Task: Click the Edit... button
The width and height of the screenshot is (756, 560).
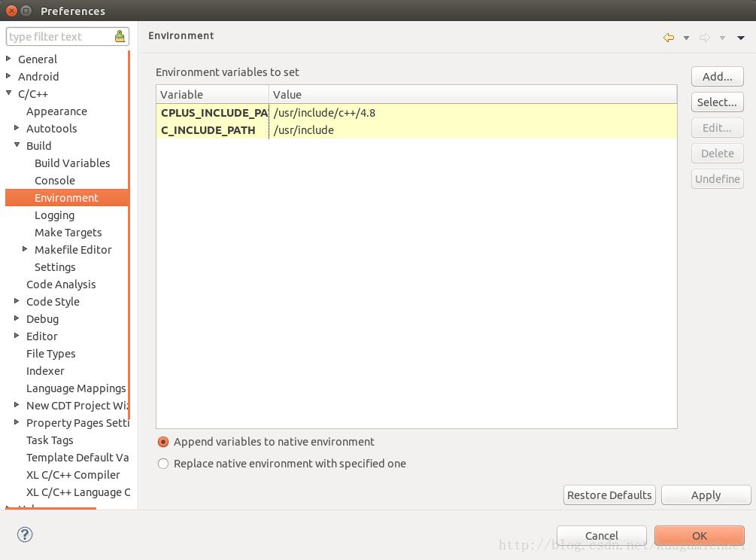Action: 717,128
